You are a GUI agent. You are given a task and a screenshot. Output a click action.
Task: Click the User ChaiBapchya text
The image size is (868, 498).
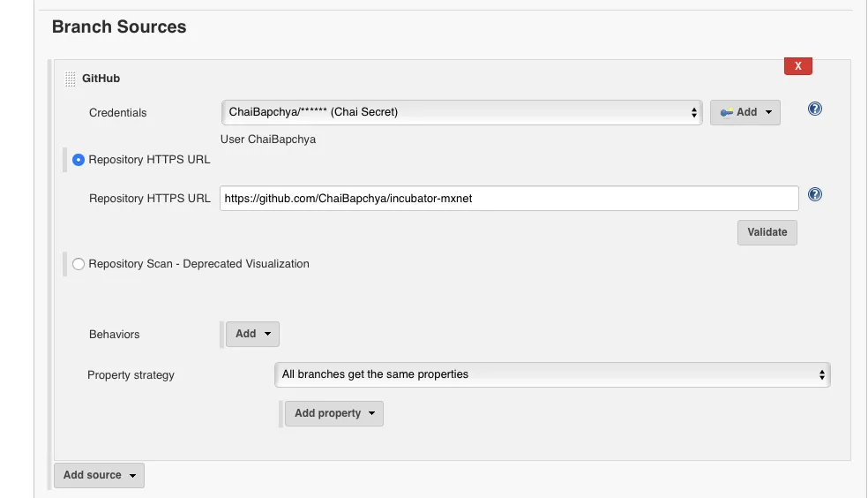(x=268, y=140)
